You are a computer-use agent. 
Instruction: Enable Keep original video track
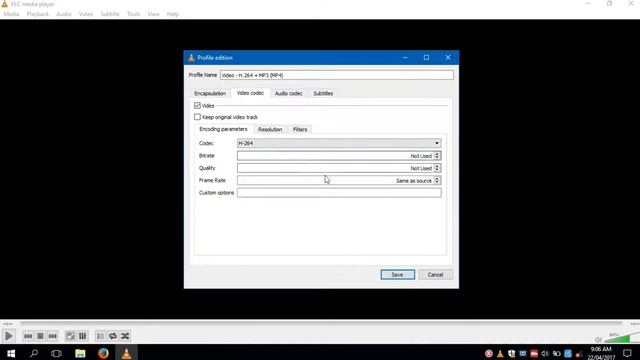coord(198,117)
